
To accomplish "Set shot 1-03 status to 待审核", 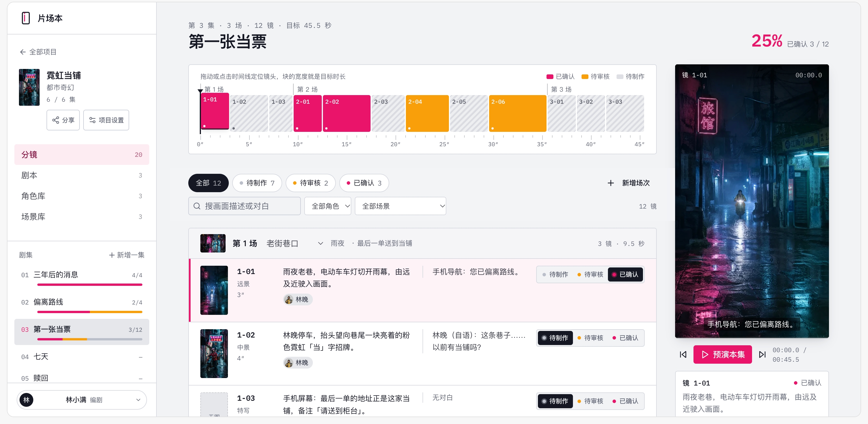I will tap(590, 401).
